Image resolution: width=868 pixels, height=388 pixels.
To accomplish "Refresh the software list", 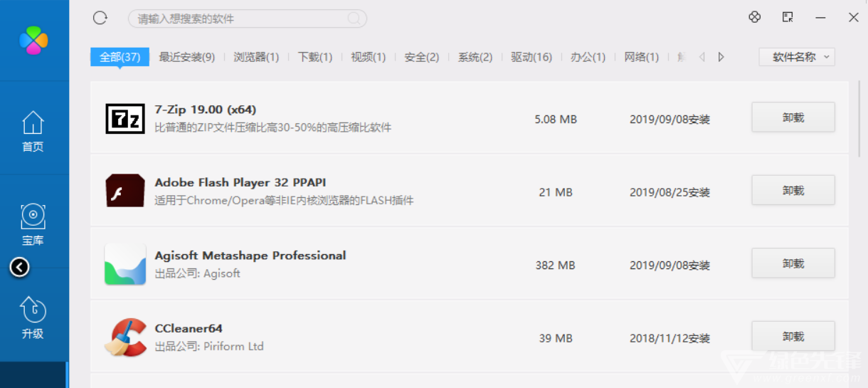I will pyautogui.click(x=100, y=18).
